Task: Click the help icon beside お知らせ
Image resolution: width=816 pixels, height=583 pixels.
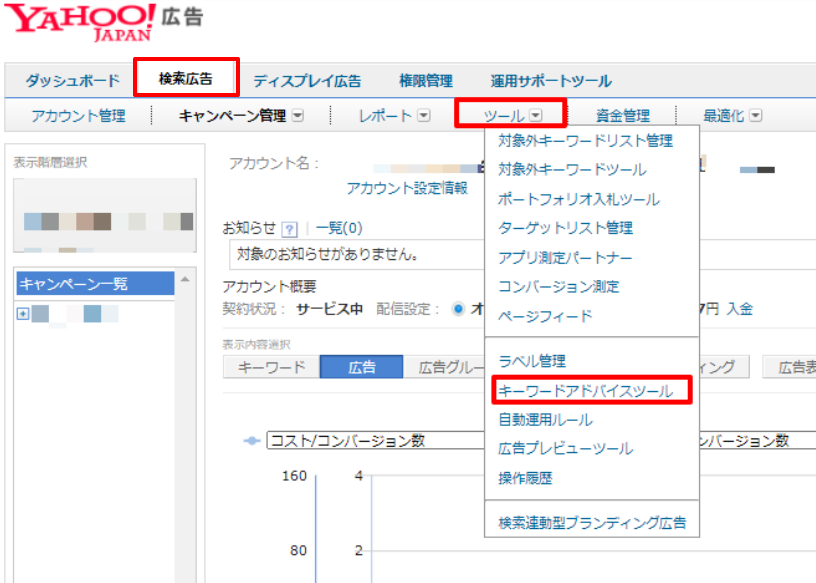Action: point(290,228)
